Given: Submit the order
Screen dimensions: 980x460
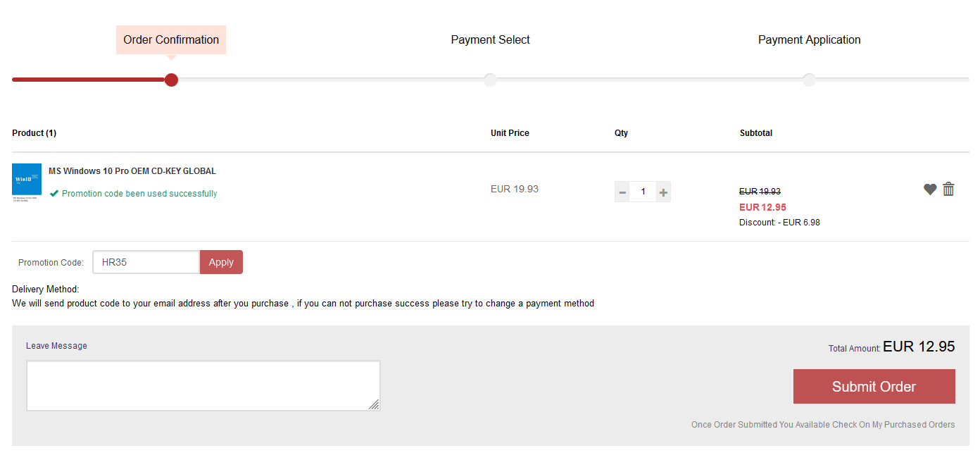Looking at the screenshot, I should (874, 387).
